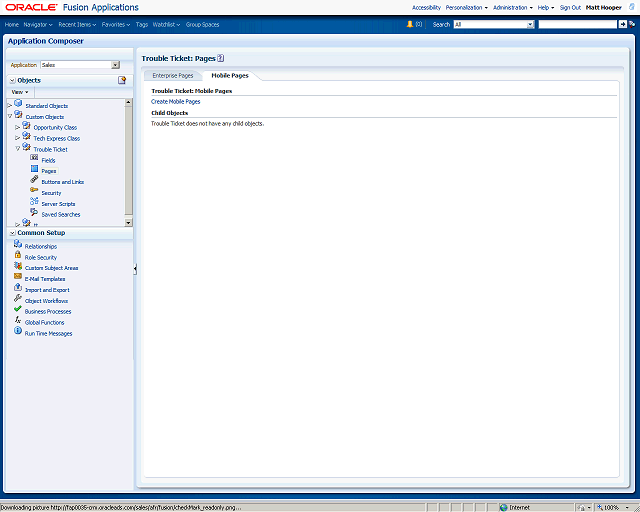Click the objects tree scrollbar down arrow
This screenshot has width=640, height=512.
tap(129, 223)
